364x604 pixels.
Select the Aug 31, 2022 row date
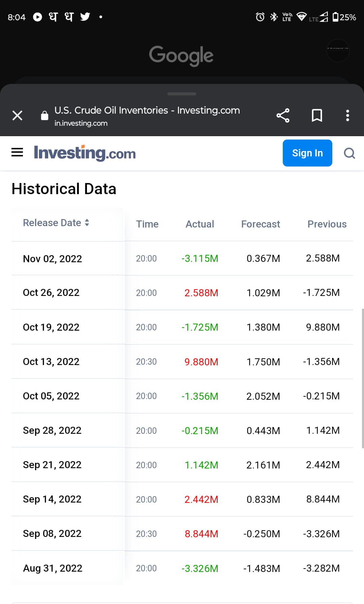[x=53, y=568]
